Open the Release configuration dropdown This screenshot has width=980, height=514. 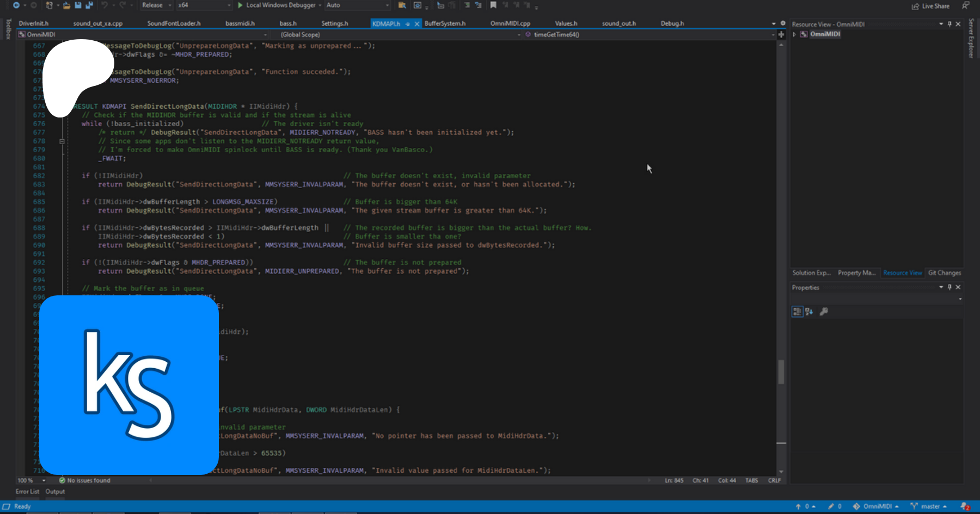156,5
